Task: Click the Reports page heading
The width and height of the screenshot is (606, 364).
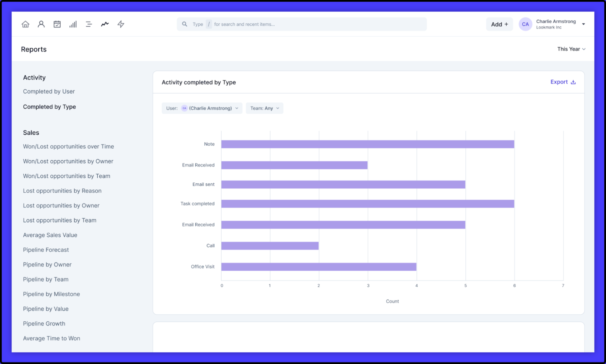Action: coord(34,49)
